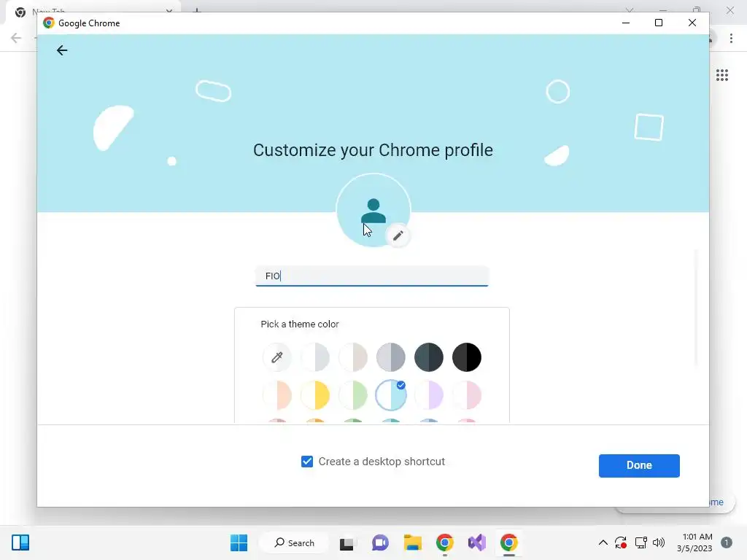Image resolution: width=747 pixels, height=560 pixels.
Task: Uncheck Create a desktop shortcut
Action: (x=307, y=462)
